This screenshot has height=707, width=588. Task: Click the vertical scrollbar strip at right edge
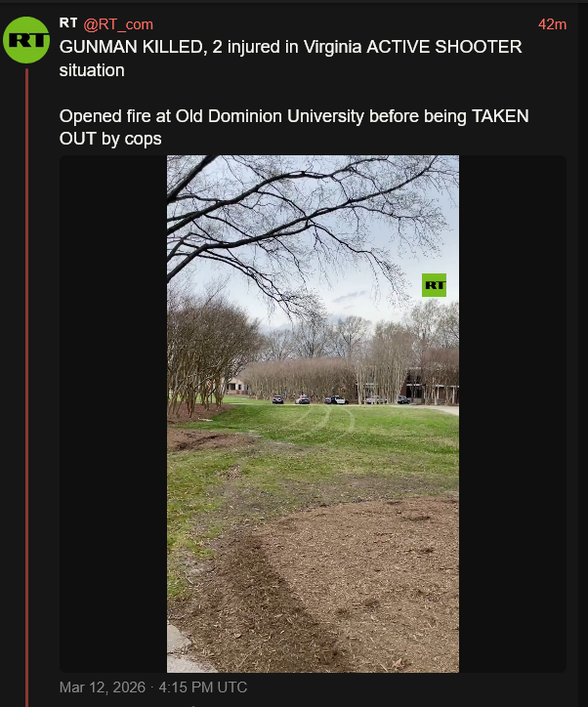[x=583, y=353]
